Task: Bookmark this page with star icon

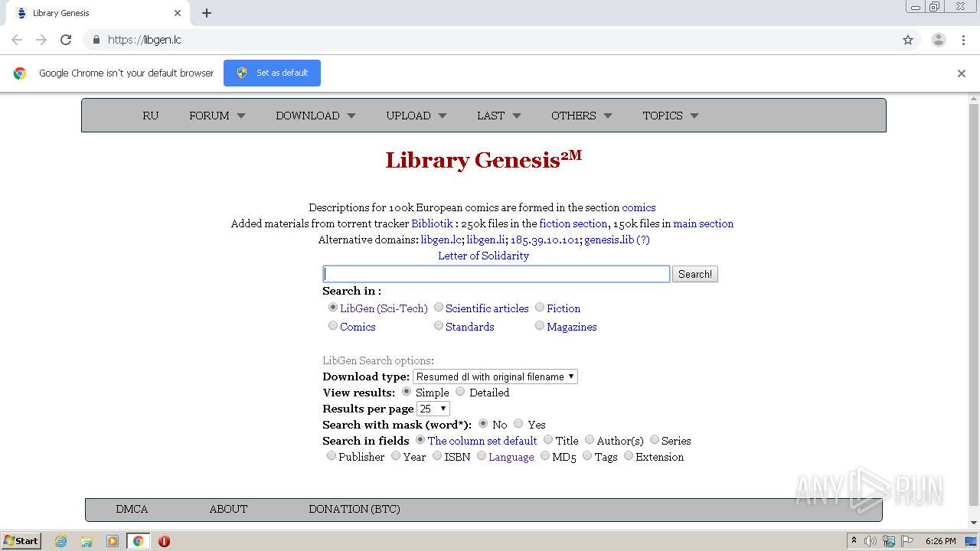Action: coord(908,40)
